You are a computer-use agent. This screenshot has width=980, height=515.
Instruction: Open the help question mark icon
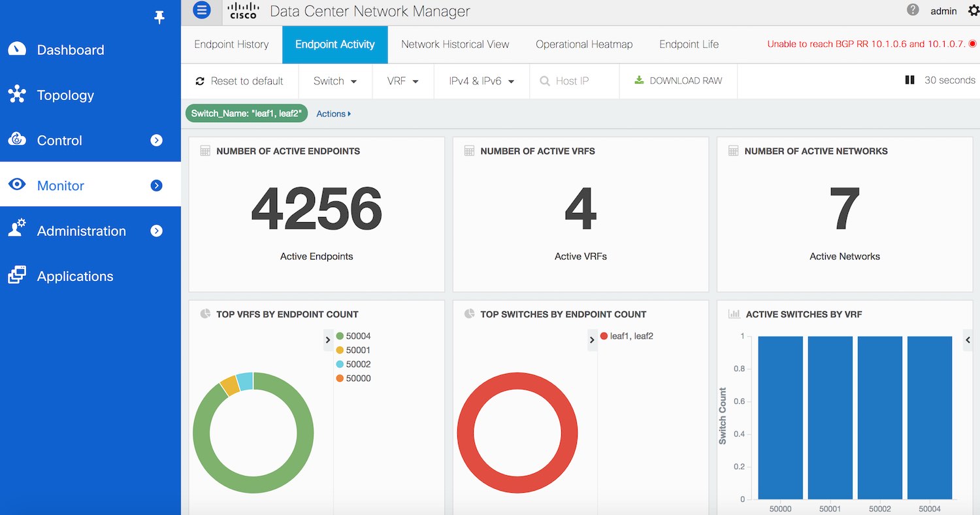[913, 10]
